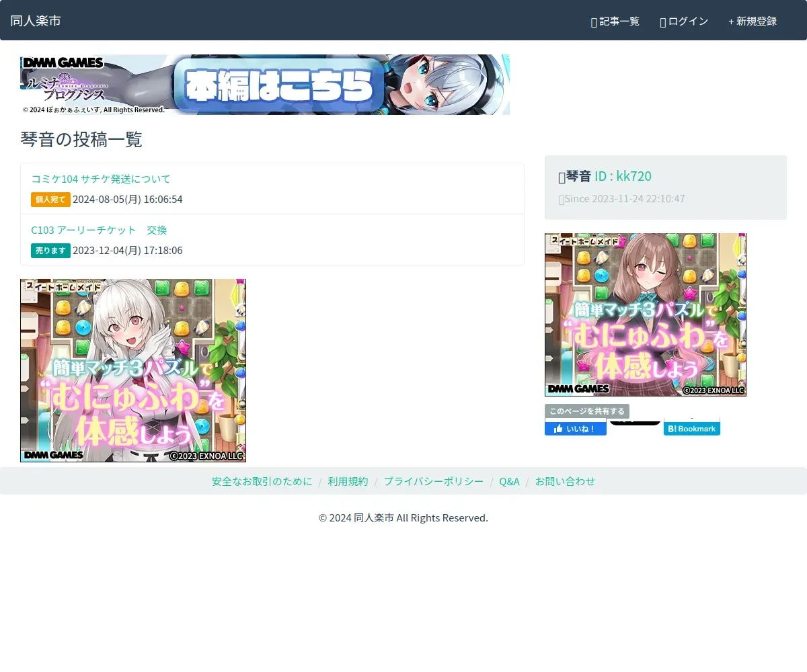Image resolution: width=807 pixels, height=672 pixels.
Task: Select the 琴音の投稿一覧 heading
Action: (x=81, y=140)
